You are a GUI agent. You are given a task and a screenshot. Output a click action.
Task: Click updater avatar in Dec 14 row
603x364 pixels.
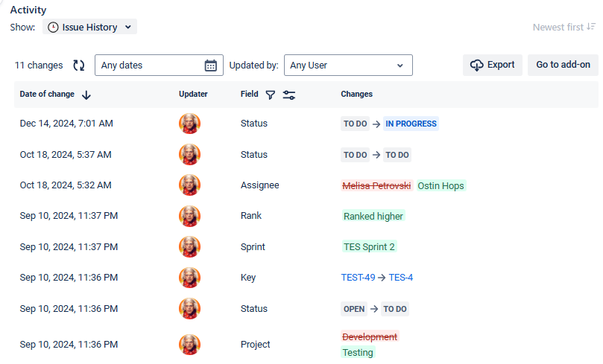coord(190,124)
